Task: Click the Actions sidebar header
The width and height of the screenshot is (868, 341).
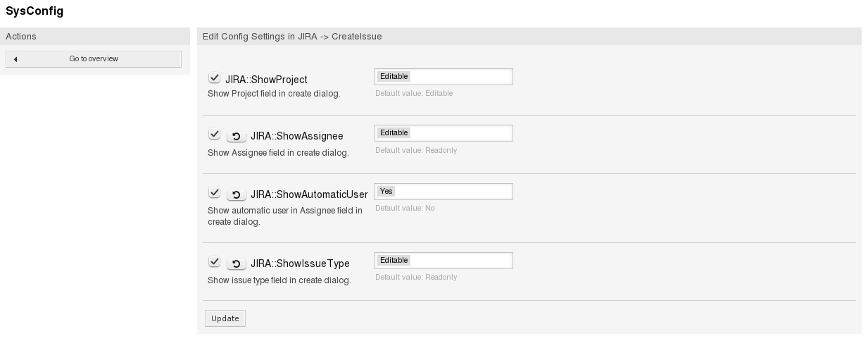Action: click(x=21, y=37)
